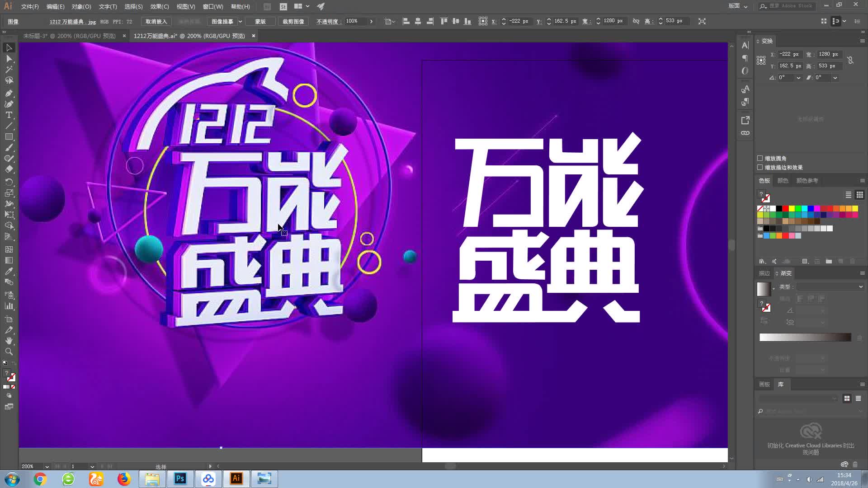Toggle constrain width and height proportions link

point(850,60)
